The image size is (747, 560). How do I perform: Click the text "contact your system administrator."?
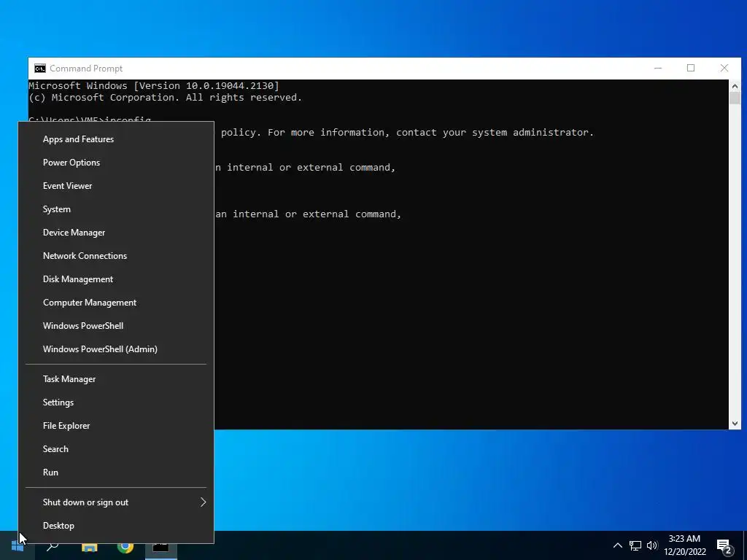(495, 133)
